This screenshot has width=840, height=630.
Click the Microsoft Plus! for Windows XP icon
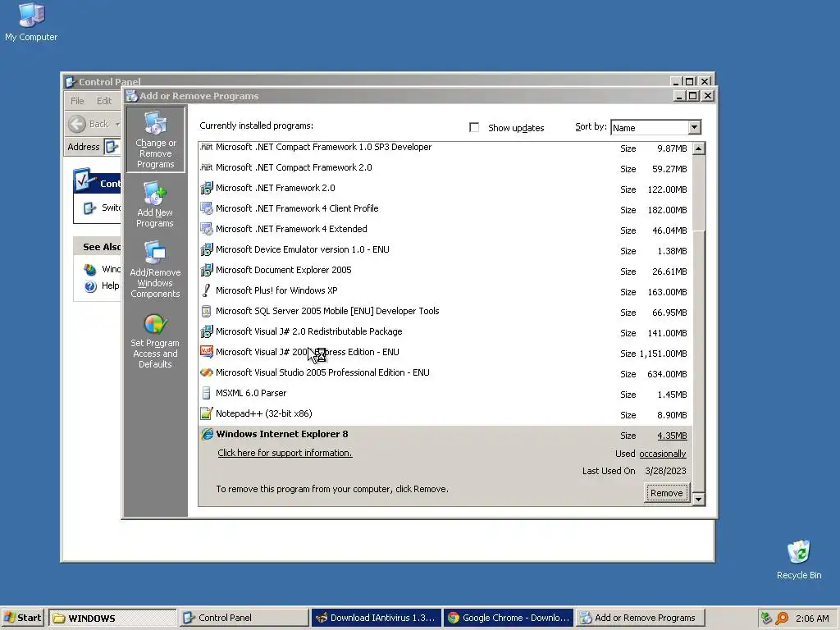coord(206,290)
